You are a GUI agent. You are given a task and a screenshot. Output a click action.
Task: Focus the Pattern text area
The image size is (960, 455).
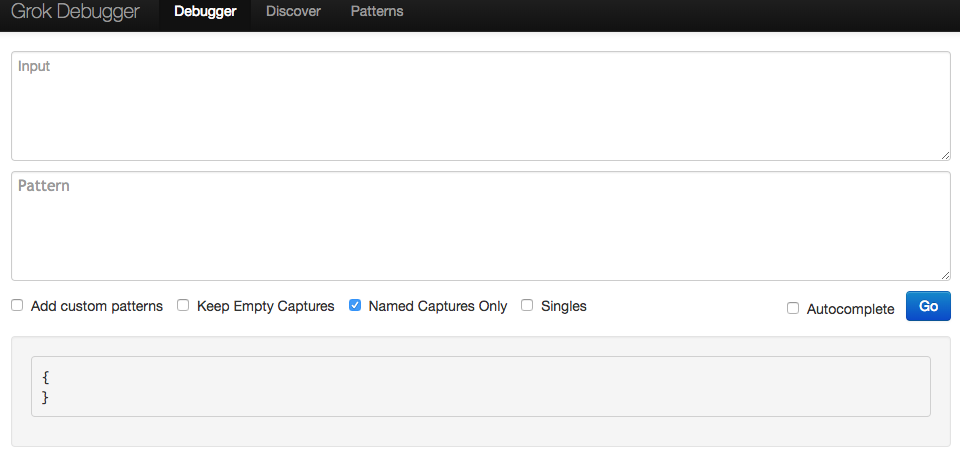point(481,226)
